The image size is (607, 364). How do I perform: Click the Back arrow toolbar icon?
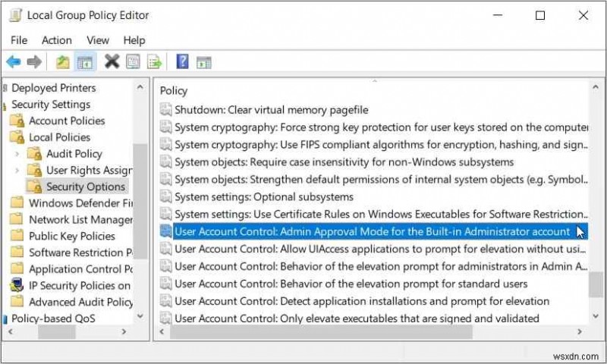click(13, 61)
